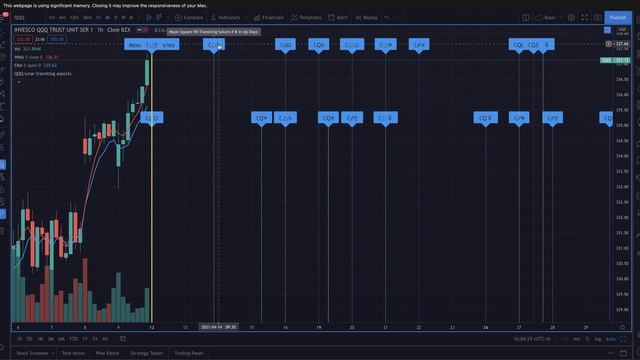Open the Trading Panel tab
The width and height of the screenshot is (640, 360).
pos(188,353)
